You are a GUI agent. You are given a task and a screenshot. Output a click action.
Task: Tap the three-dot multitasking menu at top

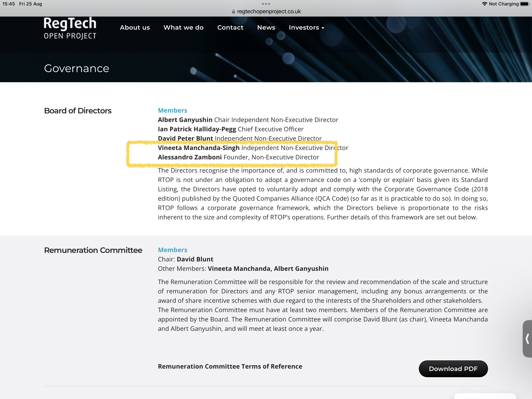tap(266, 4)
